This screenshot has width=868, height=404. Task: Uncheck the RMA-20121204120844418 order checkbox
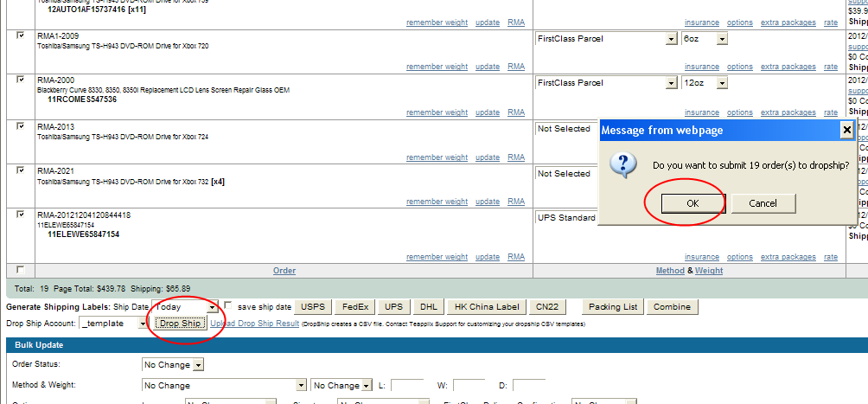coord(21,215)
